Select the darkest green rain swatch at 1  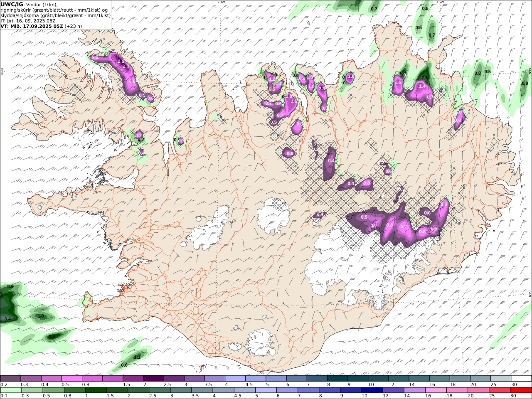point(96,390)
